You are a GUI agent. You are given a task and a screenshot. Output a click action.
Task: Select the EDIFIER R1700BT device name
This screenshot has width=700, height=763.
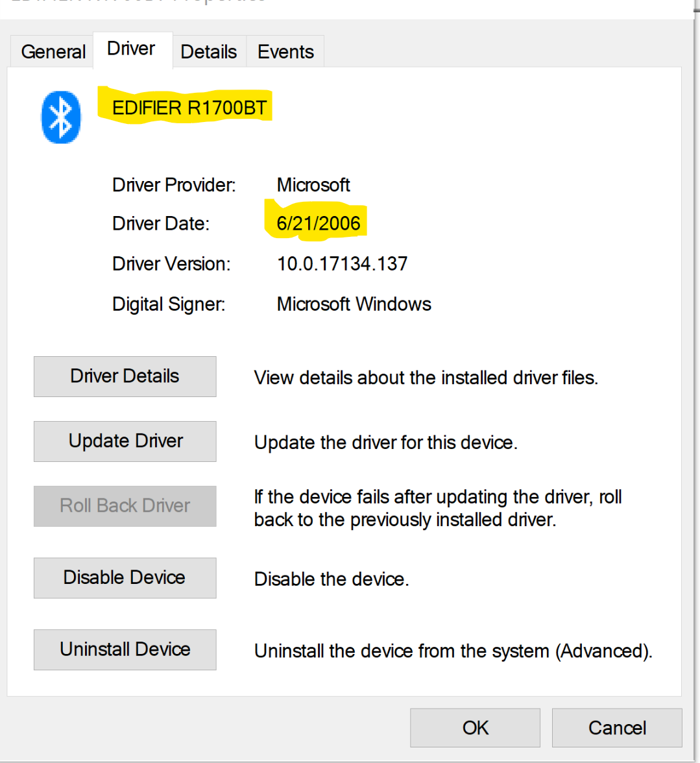click(189, 108)
